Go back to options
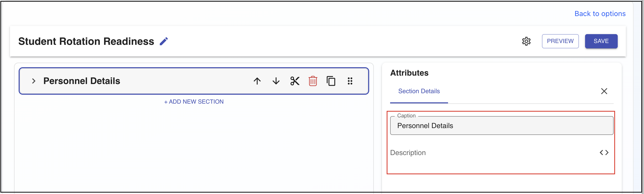Screen dimensions: 644x194 click(x=600, y=14)
